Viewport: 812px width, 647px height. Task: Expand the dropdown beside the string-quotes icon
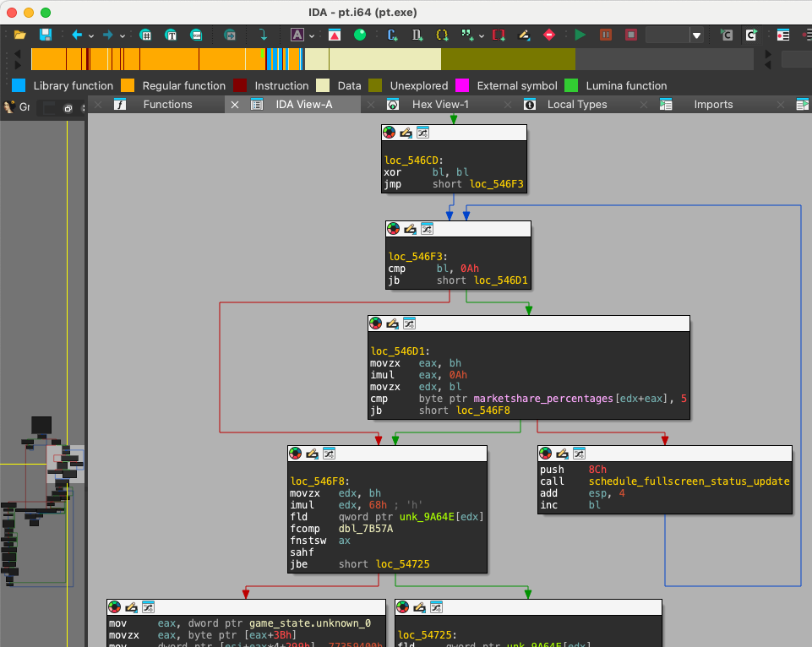coord(482,35)
